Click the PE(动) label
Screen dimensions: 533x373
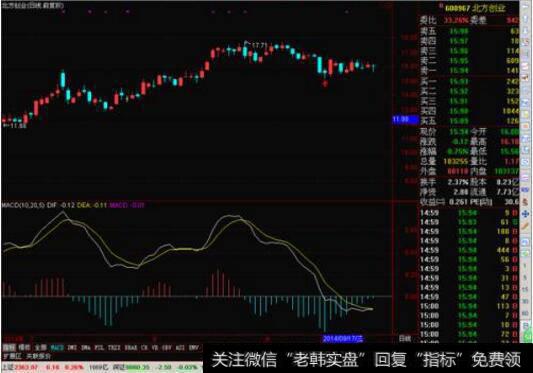[481, 202]
